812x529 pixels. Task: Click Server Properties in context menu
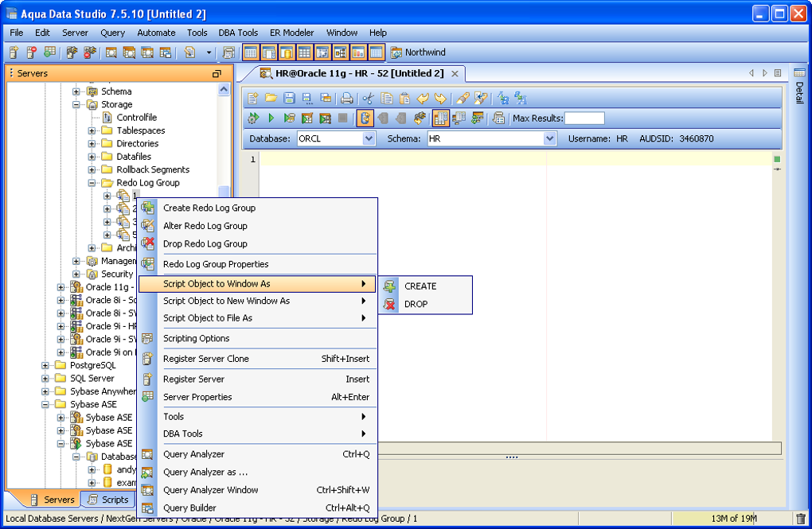258,397
